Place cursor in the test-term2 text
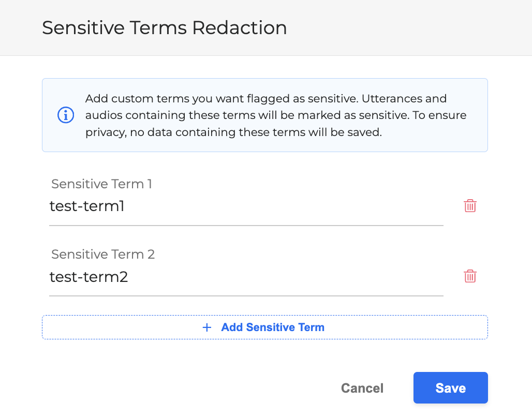532x418 pixels. coord(88,277)
